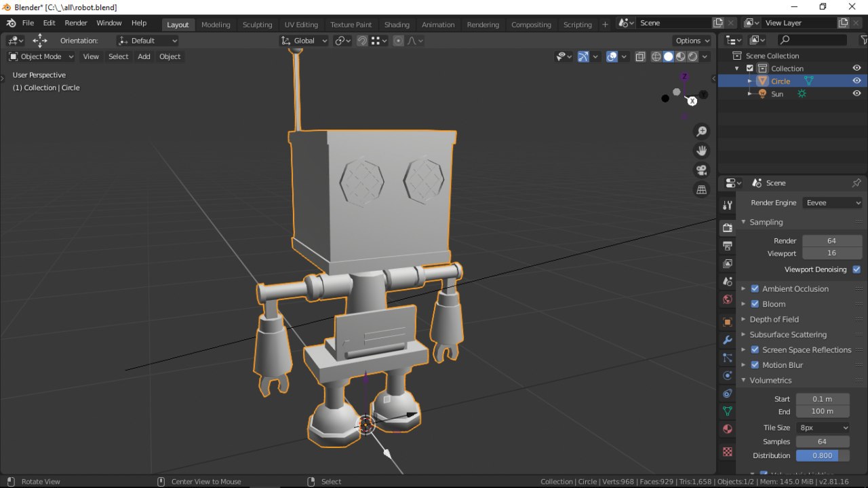The height and width of the screenshot is (488, 868).
Task: Disable Bloom checkbox
Action: click(755, 304)
